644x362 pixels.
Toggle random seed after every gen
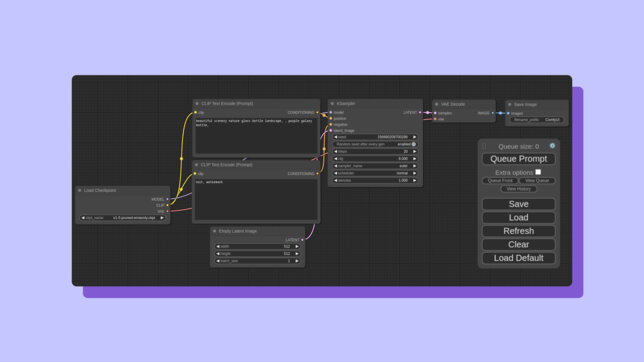(x=375, y=144)
